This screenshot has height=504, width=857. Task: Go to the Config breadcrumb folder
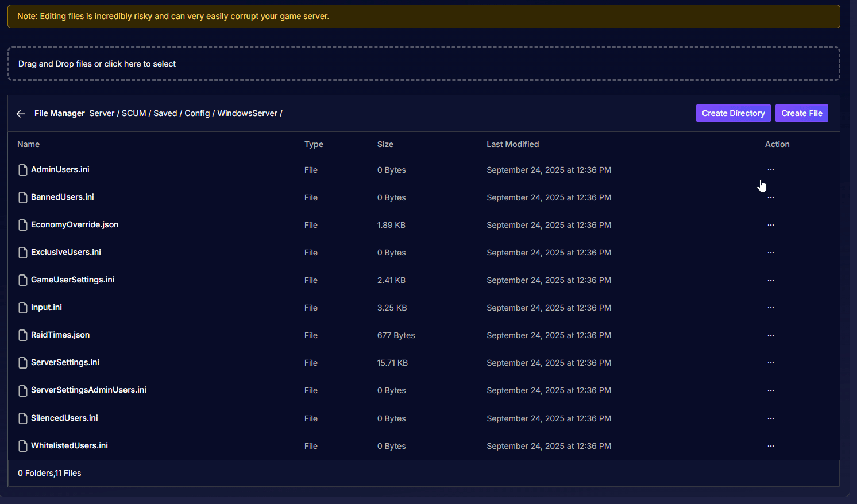[x=197, y=113]
